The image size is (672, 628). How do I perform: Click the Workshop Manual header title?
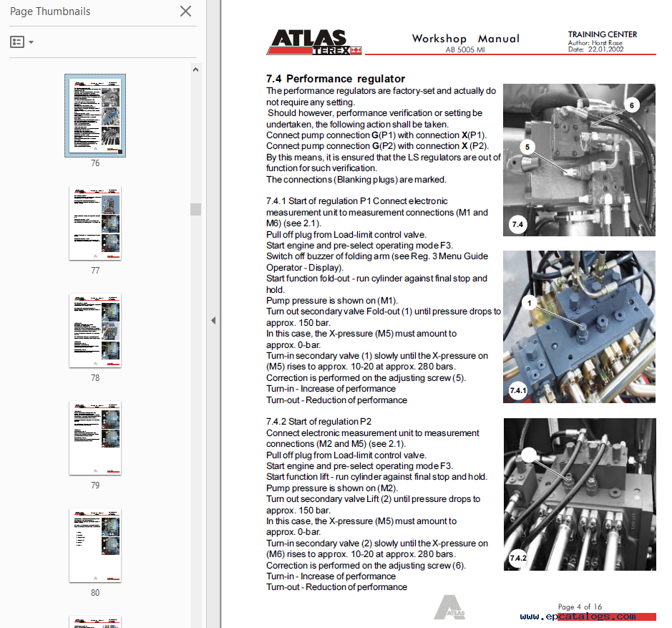point(466,39)
